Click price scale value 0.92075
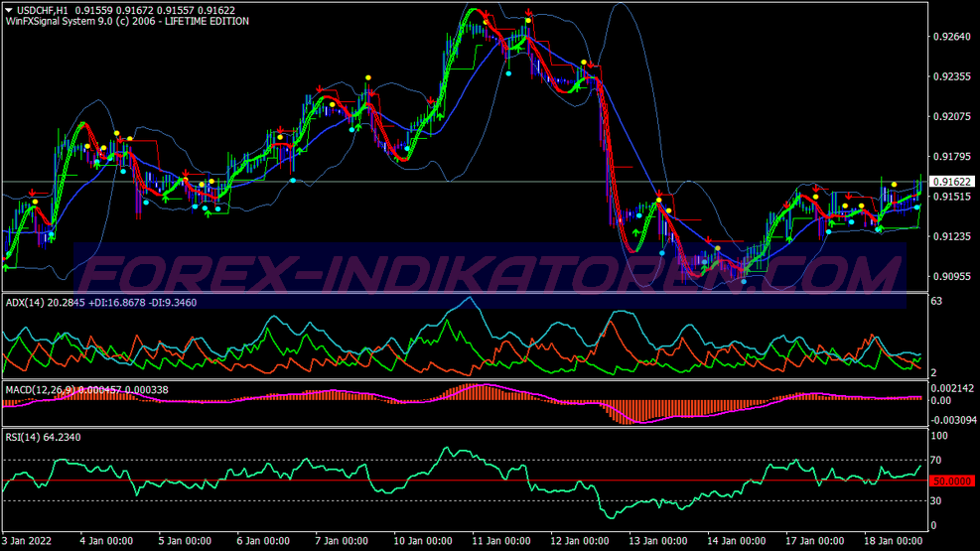Image resolution: width=980 pixels, height=551 pixels. tap(952, 117)
